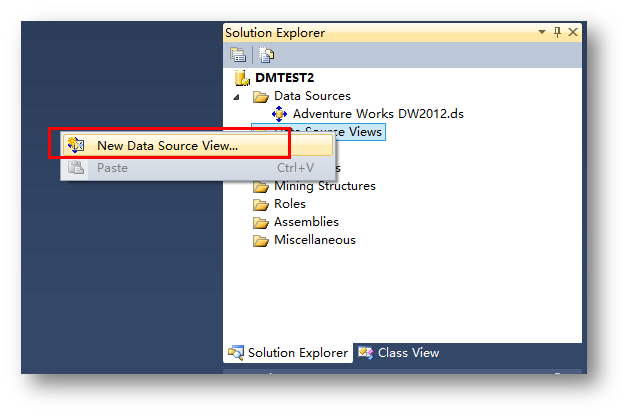Click the Roles folder icon
629x416 pixels.
coord(261,204)
